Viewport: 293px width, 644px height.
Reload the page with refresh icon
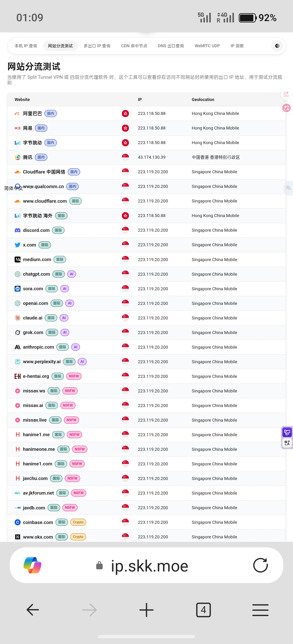pyautogui.click(x=260, y=565)
